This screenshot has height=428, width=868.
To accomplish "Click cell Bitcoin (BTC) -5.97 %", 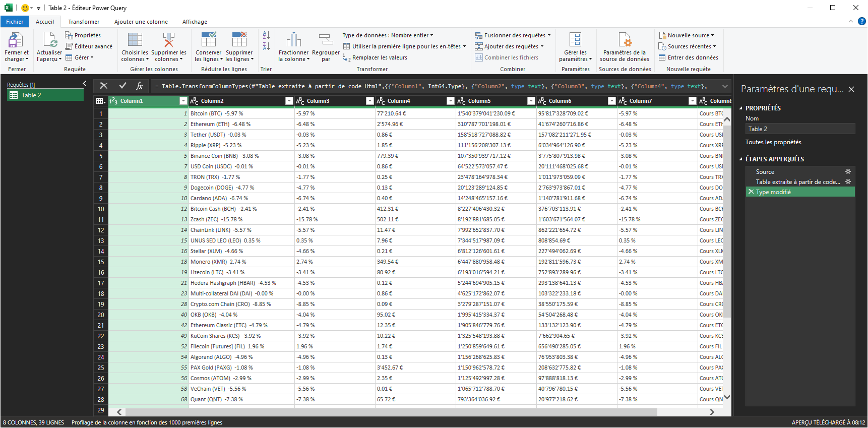I will [241, 113].
